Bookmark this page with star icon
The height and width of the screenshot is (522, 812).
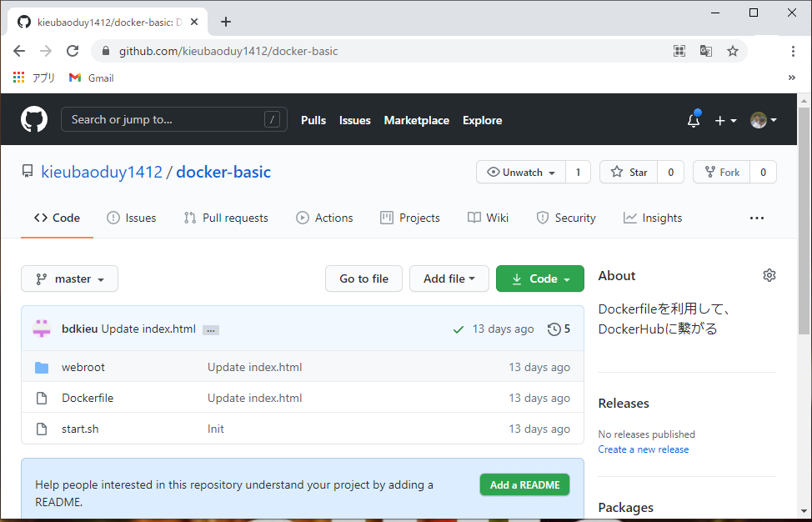733,51
